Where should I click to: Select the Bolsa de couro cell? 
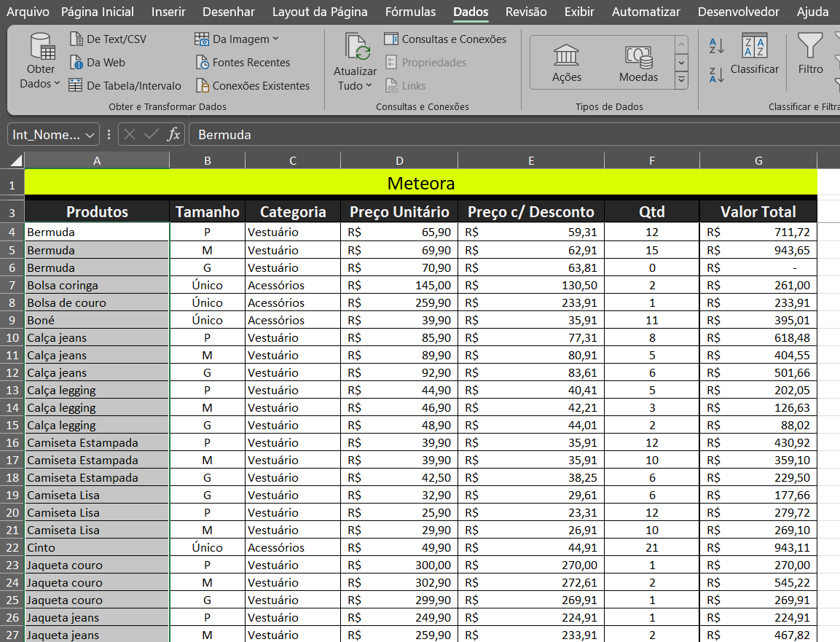pyautogui.click(x=97, y=302)
